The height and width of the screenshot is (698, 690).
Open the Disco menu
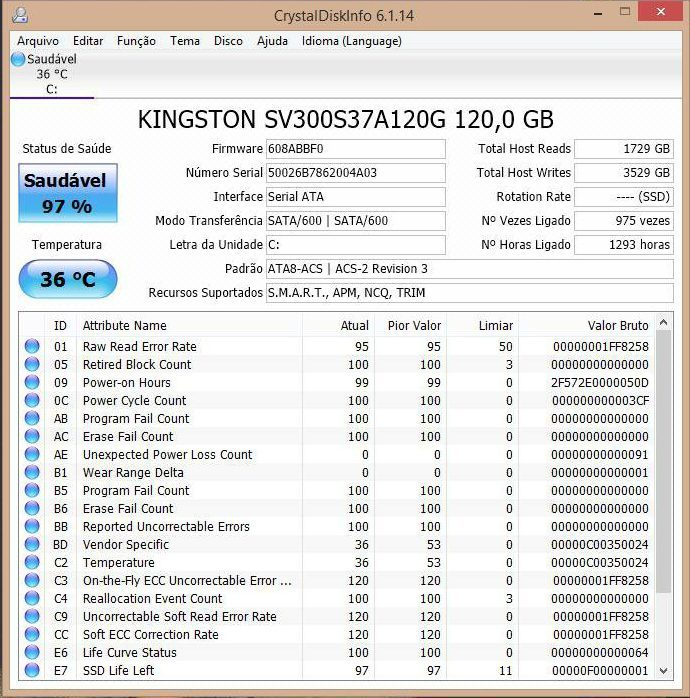pos(228,41)
